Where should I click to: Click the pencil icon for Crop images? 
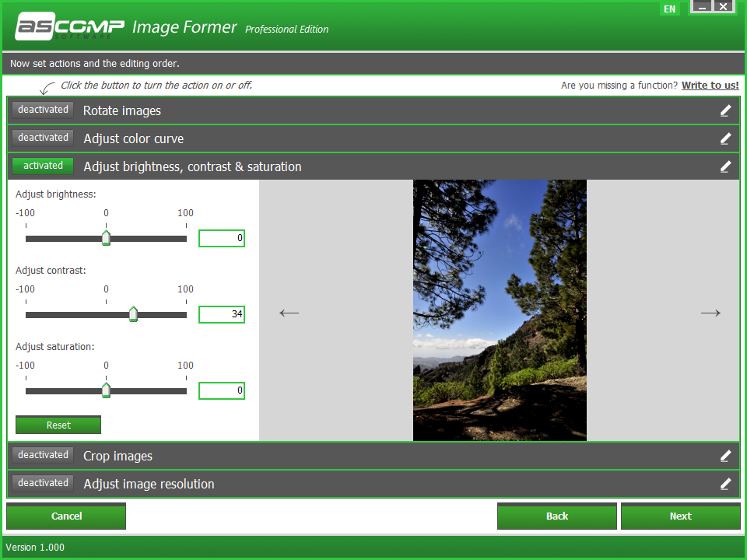tap(725, 456)
